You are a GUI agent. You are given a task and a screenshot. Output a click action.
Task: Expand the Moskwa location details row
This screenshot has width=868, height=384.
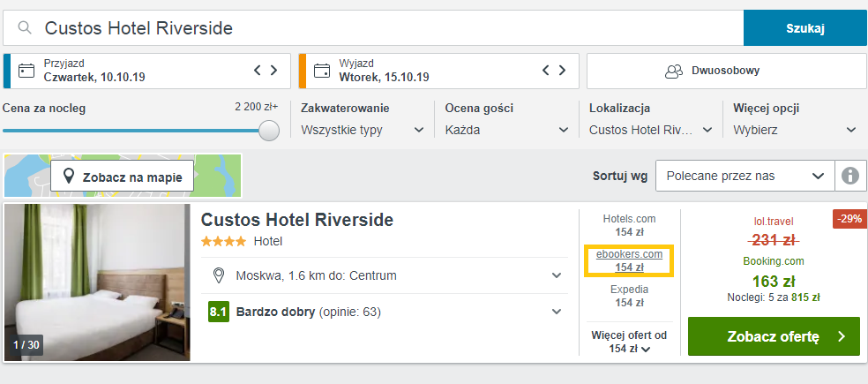(x=385, y=275)
